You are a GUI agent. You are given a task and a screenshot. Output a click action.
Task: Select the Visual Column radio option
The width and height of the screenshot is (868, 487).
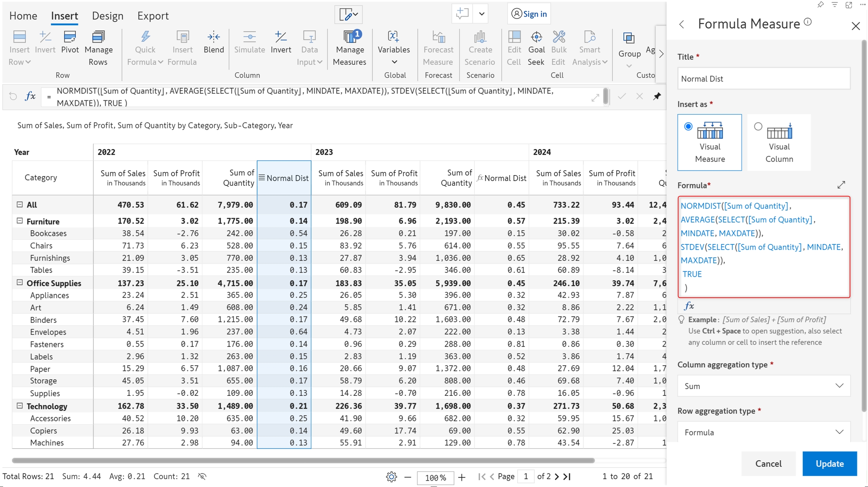(758, 127)
